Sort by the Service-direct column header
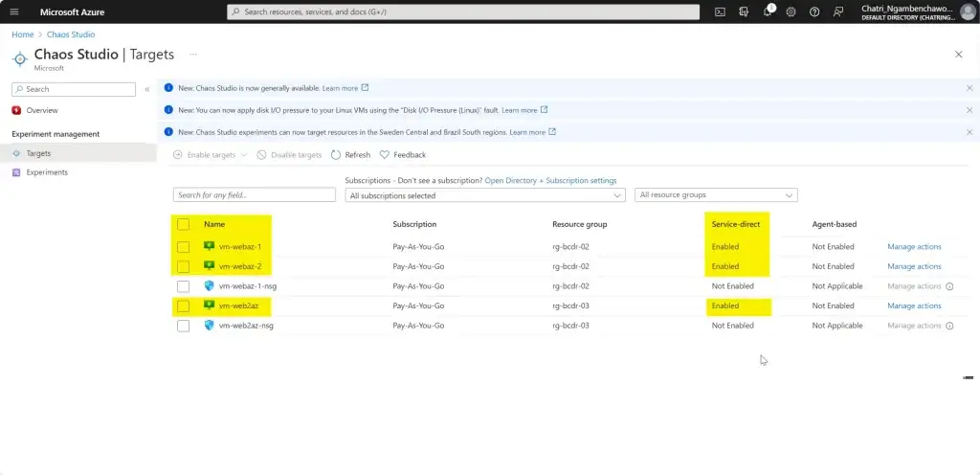Image resolution: width=980 pixels, height=475 pixels. (x=736, y=224)
